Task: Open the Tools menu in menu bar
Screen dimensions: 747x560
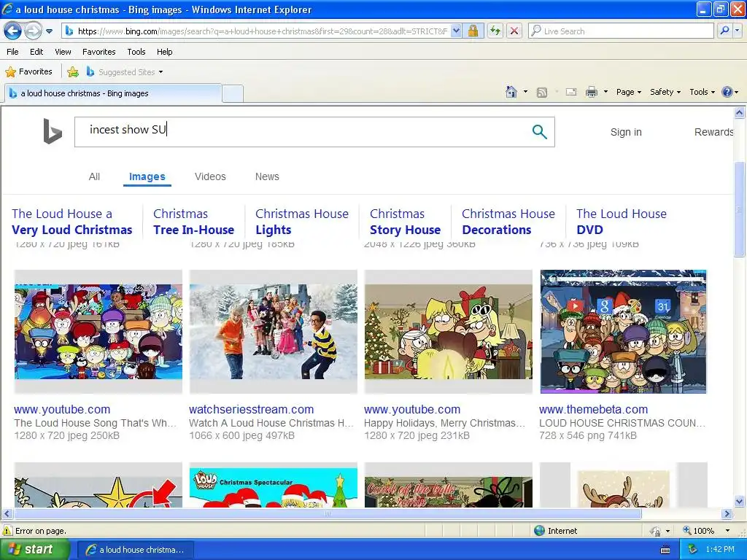Action: tap(136, 52)
